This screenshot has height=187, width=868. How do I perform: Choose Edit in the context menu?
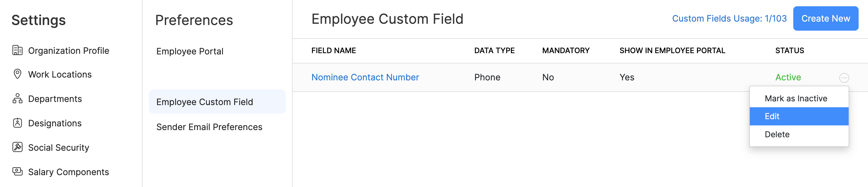(x=772, y=116)
